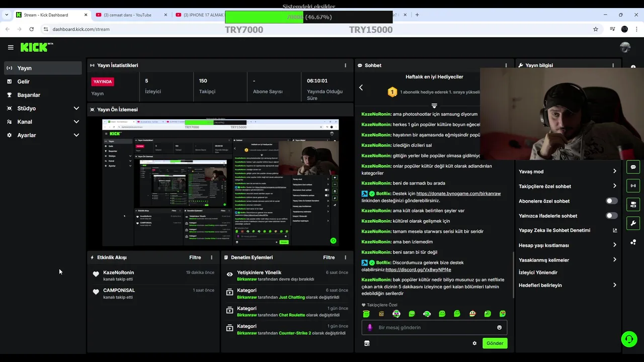Go back using the chat left arrow

coord(361,87)
